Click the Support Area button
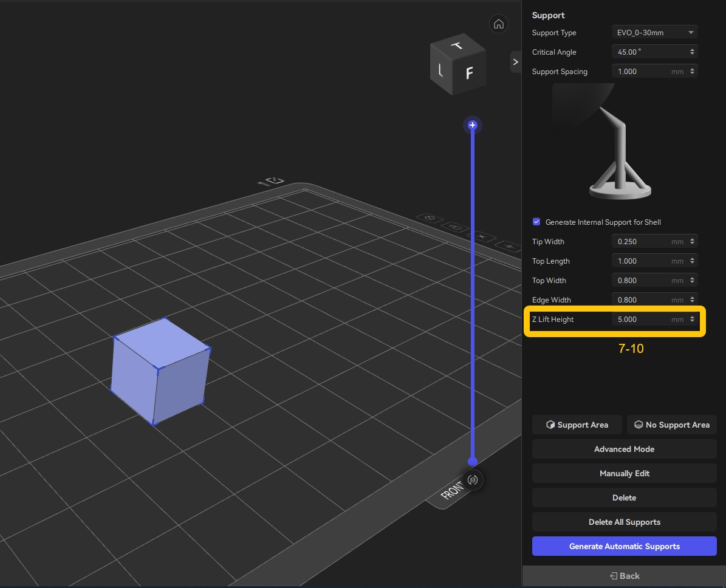726x588 pixels. pyautogui.click(x=577, y=425)
